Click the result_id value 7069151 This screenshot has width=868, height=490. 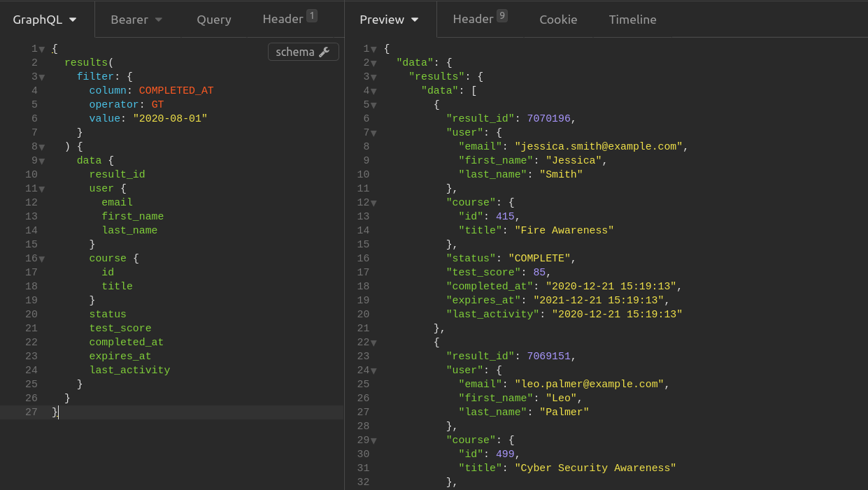(x=550, y=356)
